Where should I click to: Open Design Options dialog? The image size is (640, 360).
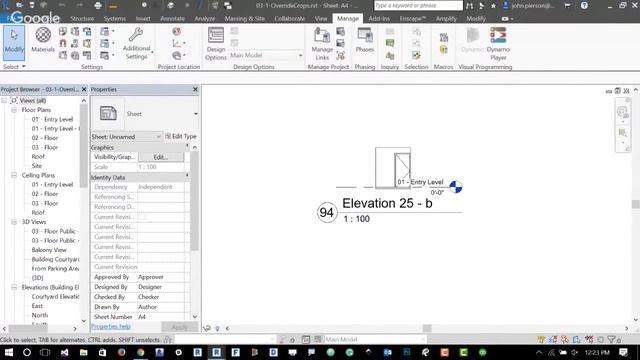click(x=216, y=44)
